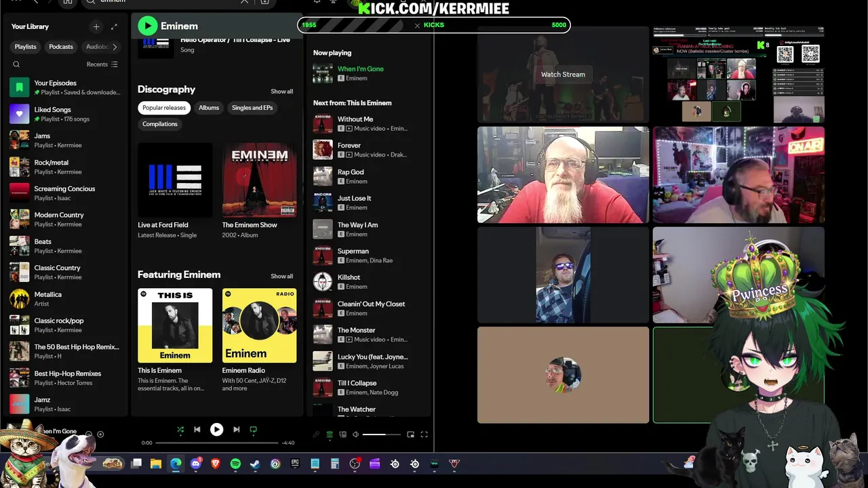Open the Connect to a device icon
868x488 pixels.
click(x=342, y=434)
